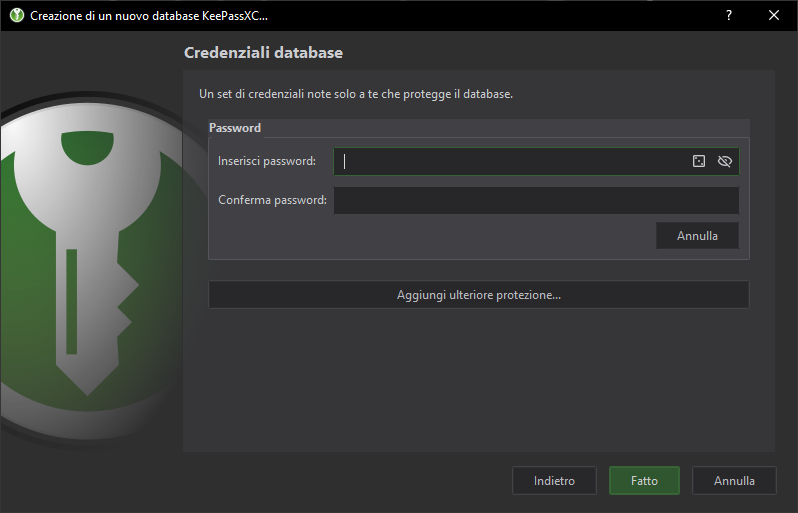This screenshot has width=798, height=513.
Task: Focus the Conferma password input field
Action: click(536, 200)
